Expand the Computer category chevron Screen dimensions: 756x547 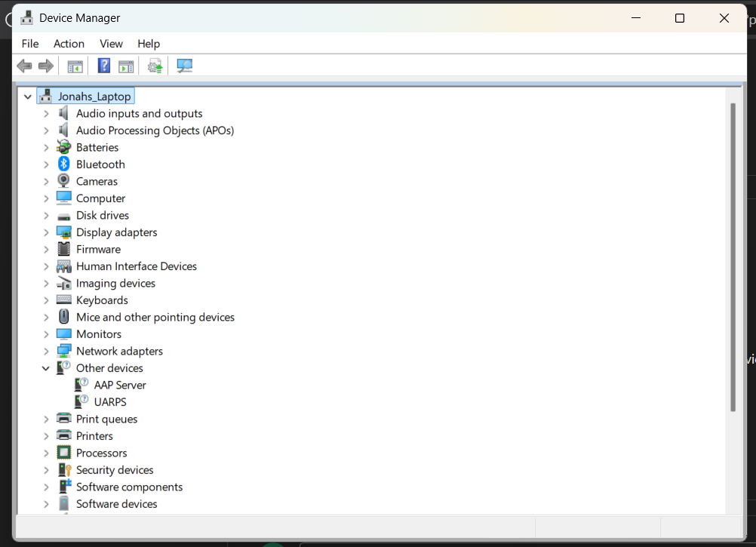point(46,198)
